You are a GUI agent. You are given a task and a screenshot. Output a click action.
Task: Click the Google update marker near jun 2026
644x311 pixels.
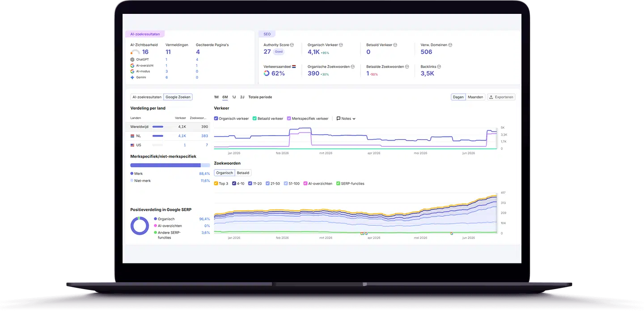click(452, 234)
